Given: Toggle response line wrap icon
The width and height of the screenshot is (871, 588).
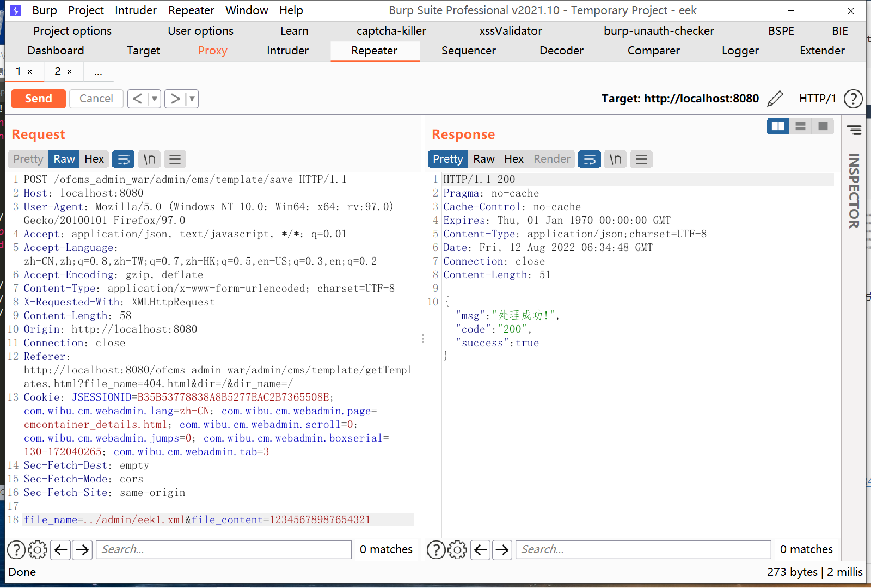Looking at the screenshot, I should 590,159.
